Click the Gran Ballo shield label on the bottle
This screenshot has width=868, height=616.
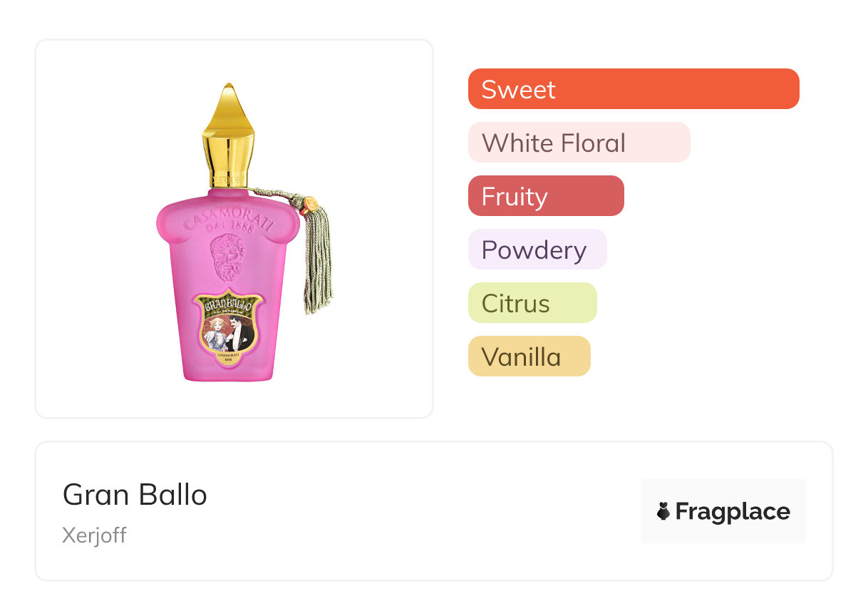pos(228,327)
